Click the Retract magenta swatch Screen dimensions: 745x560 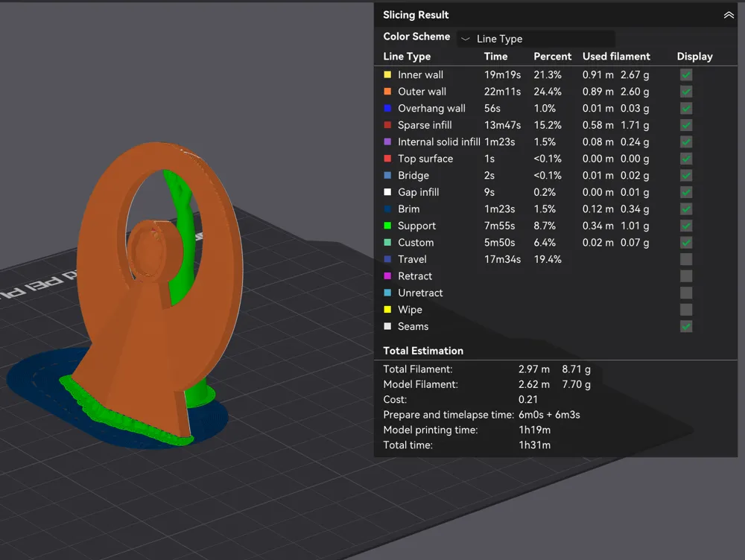point(387,276)
